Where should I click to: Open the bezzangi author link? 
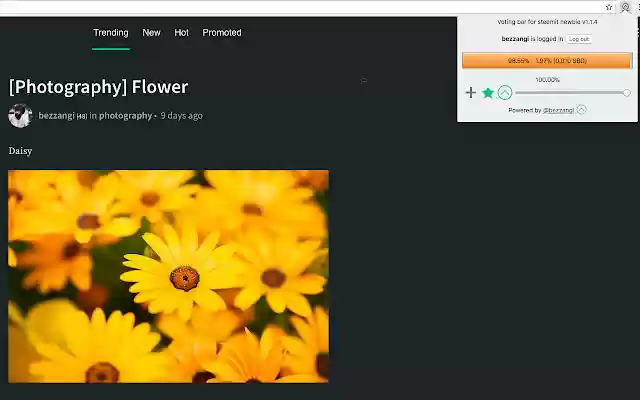click(56, 116)
